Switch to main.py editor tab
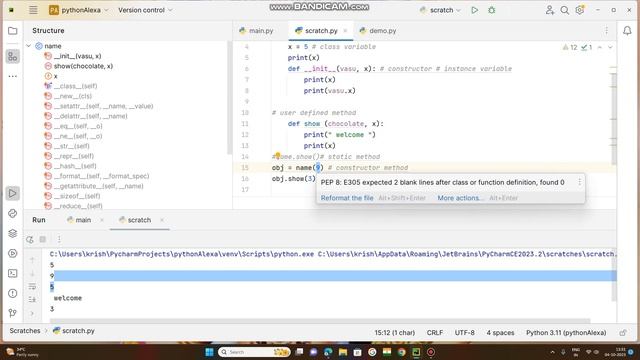This screenshot has width=640, height=360. tap(256, 31)
